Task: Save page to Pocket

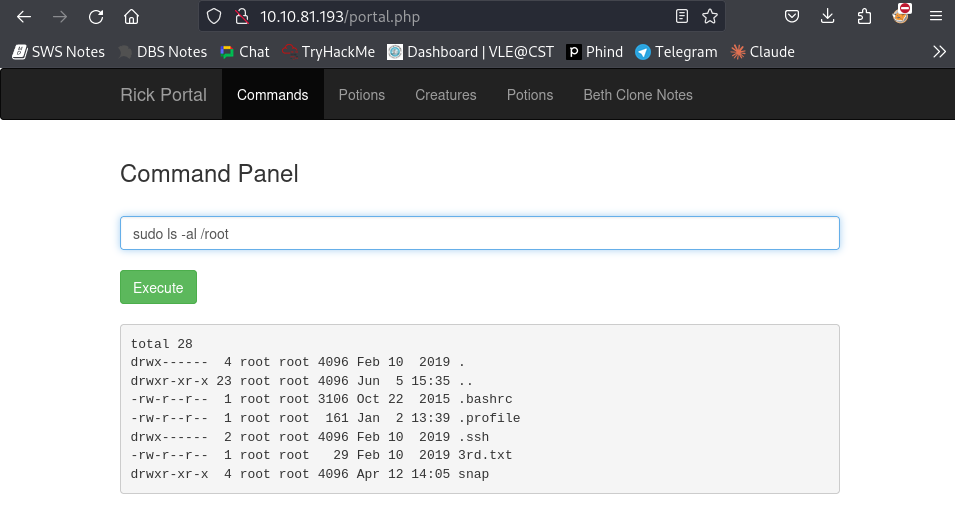Action: tap(792, 16)
